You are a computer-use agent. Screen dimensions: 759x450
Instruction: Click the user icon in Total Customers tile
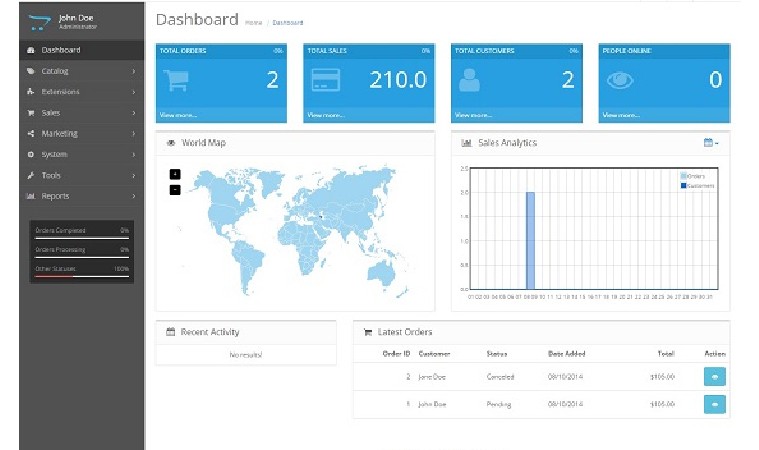469,80
